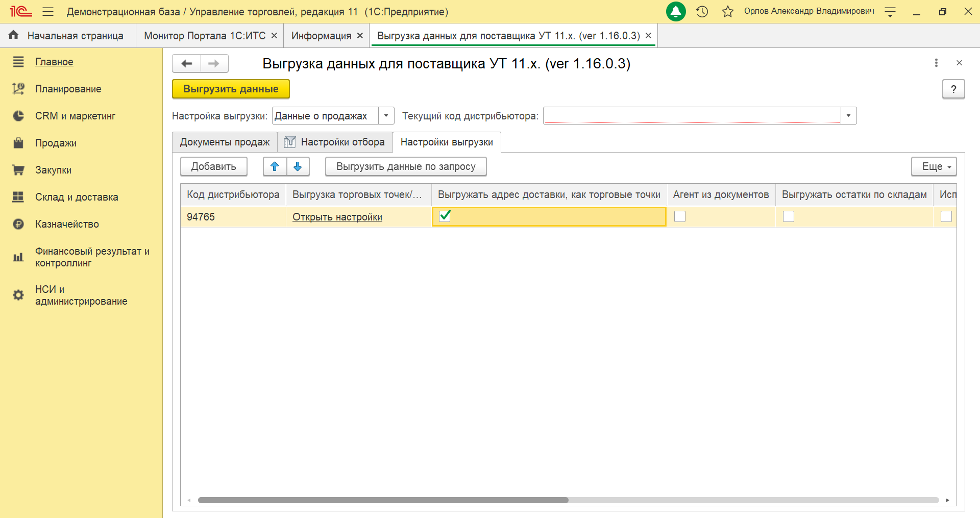Click the Казначейство coin icon
Image resolution: width=980 pixels, height=518 pixels.
pyautogui.click(x=18, y=224)
